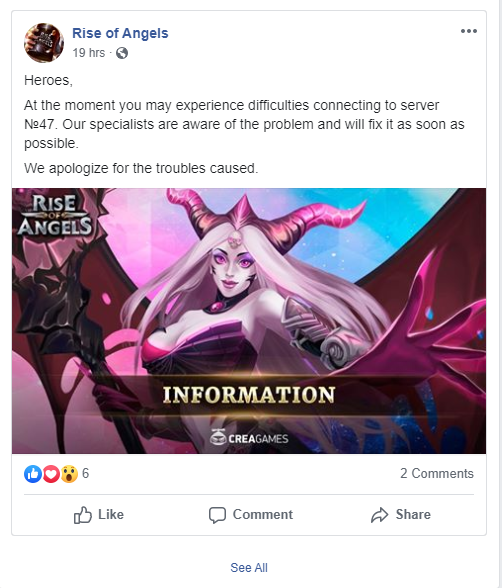This screenshot has width=502, height=588.
Task: Click the Rise of Angels logo in image
Action: click(55, 215)
